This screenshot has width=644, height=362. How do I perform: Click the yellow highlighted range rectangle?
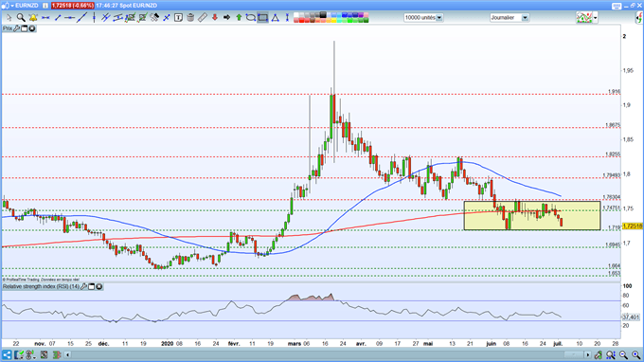(532, 215)
